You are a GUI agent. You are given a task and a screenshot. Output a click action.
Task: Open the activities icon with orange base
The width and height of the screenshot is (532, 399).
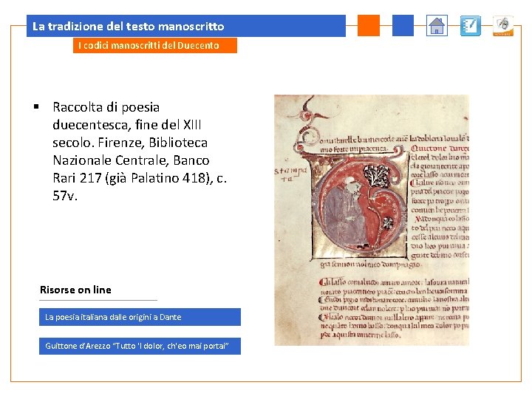[x=503, y=26]
